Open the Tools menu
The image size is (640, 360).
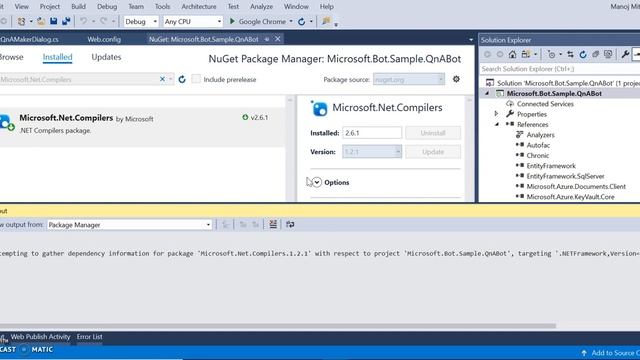[162, 7]
